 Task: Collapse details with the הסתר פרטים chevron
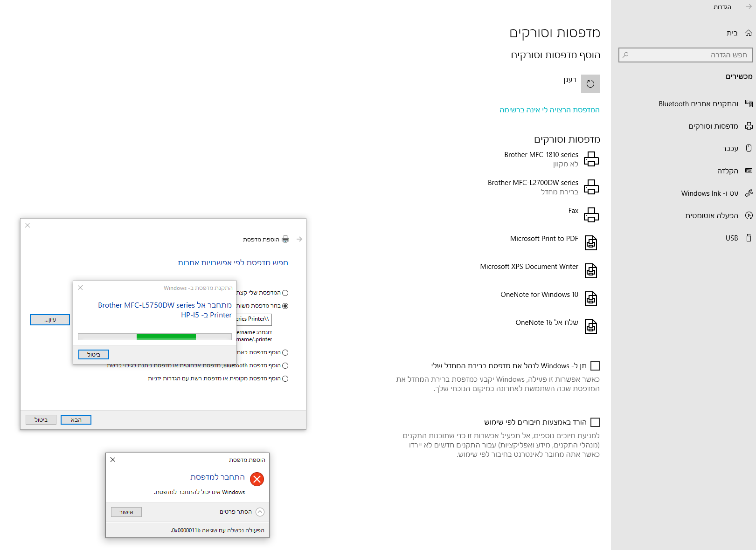click(260, 512)
